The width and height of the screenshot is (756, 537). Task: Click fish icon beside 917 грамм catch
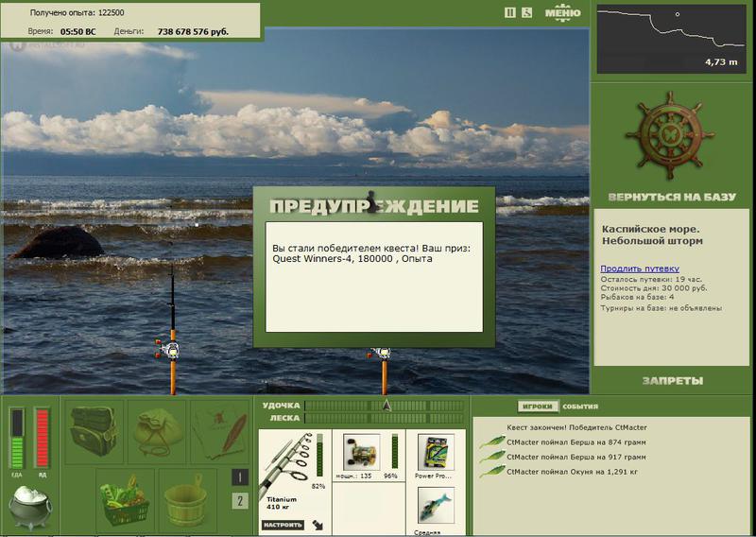[491, 457]
